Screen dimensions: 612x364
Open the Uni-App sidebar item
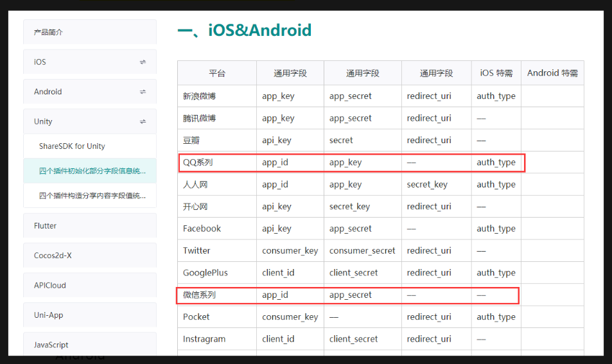90,315
